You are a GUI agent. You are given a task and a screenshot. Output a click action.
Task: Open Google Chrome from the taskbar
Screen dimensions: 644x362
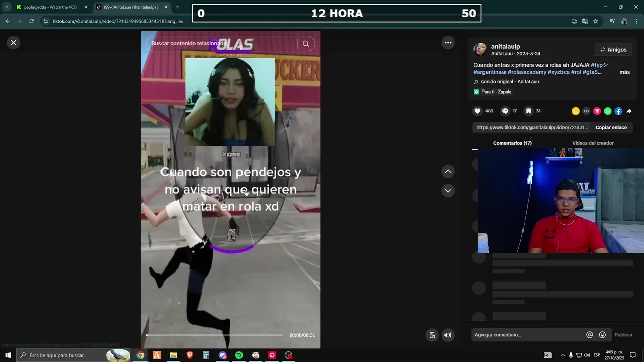(140, 355)
